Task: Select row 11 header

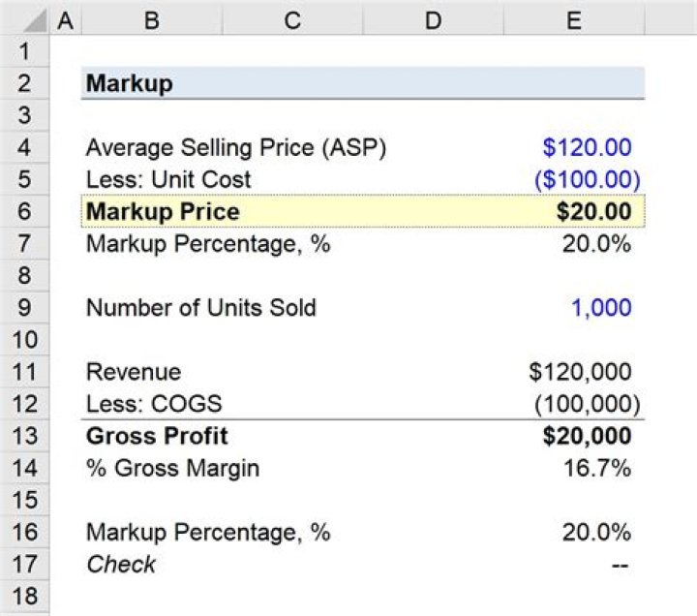Action: click(24, 371)
